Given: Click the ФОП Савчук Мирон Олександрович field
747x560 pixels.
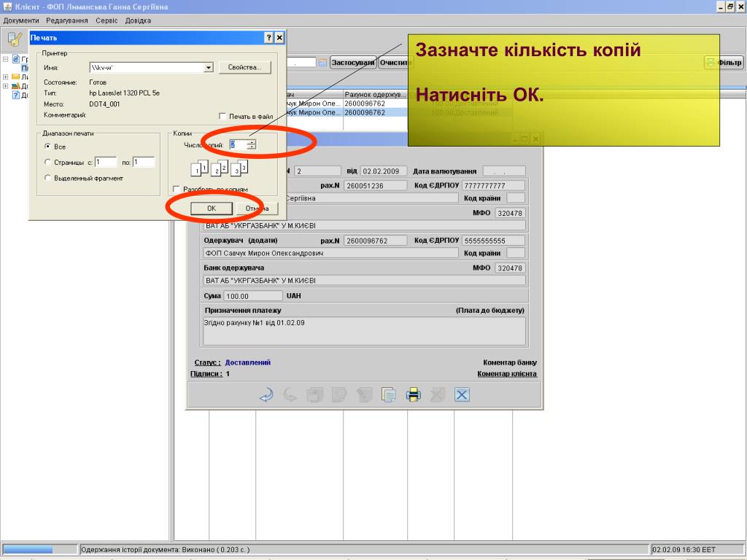Looking at the screenshot, I should pyautogui.click(x=330, y=253).
